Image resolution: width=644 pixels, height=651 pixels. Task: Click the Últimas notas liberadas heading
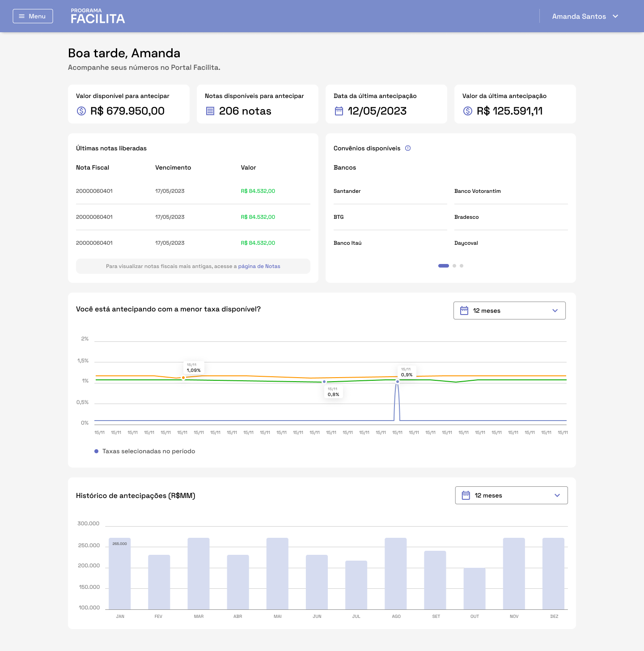(111, 148)
